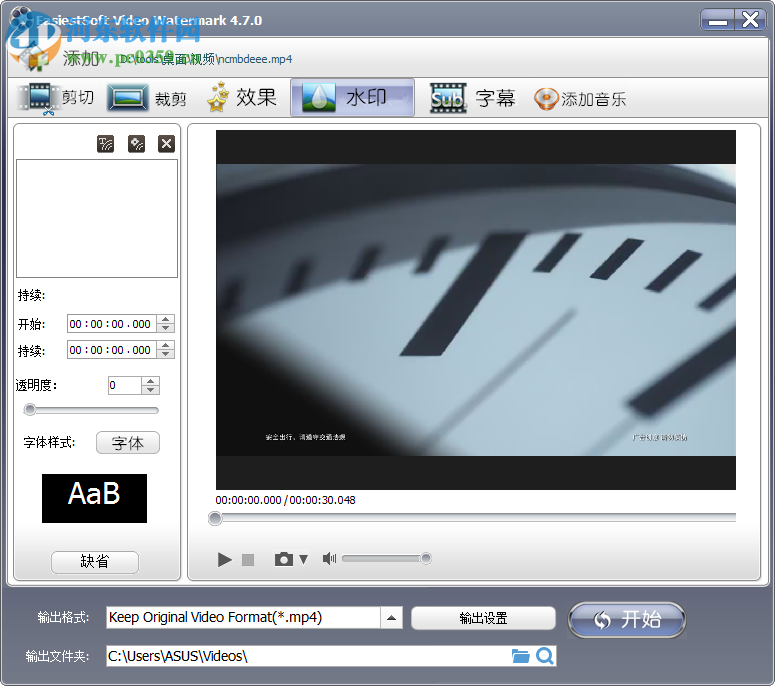Viewport: 775px width, 686px height.
Task: Click the volume slider handle
Action: tap(426, 558)
